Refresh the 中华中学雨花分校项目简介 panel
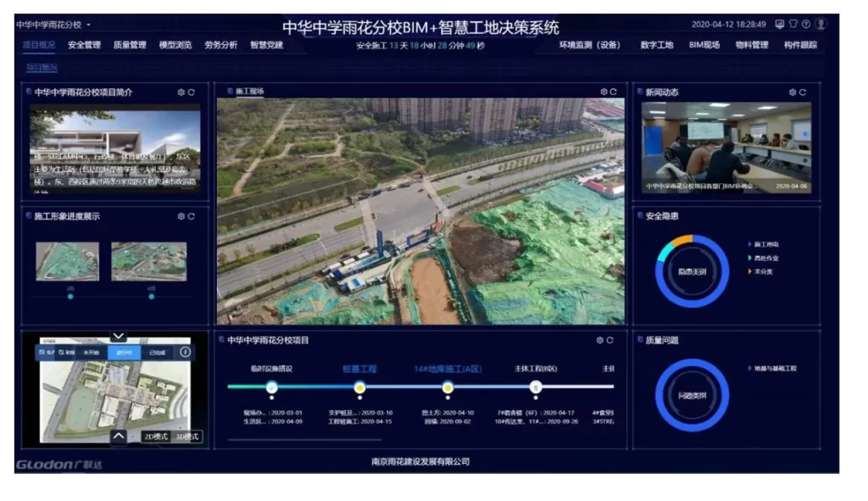 click(x=191, y=92)
